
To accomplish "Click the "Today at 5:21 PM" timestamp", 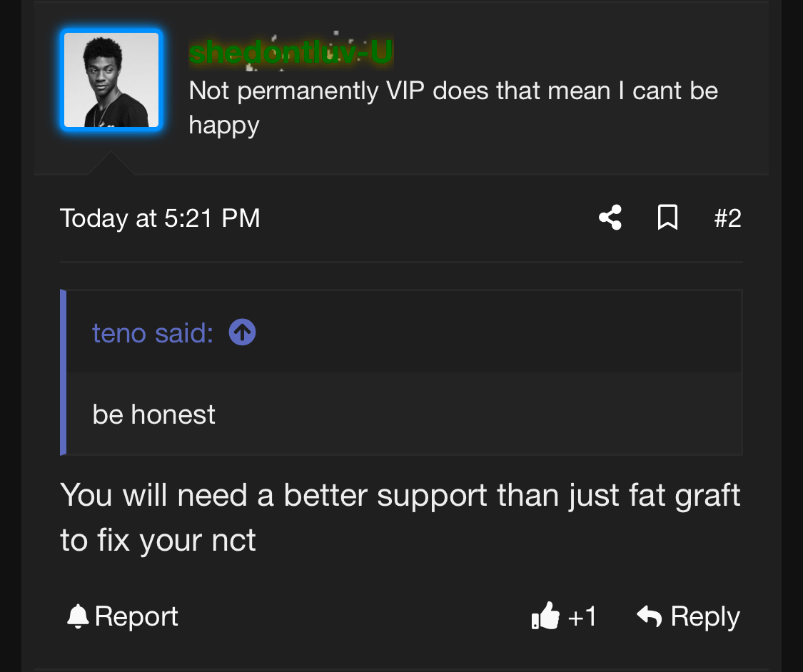I will [x=160, y=218].
